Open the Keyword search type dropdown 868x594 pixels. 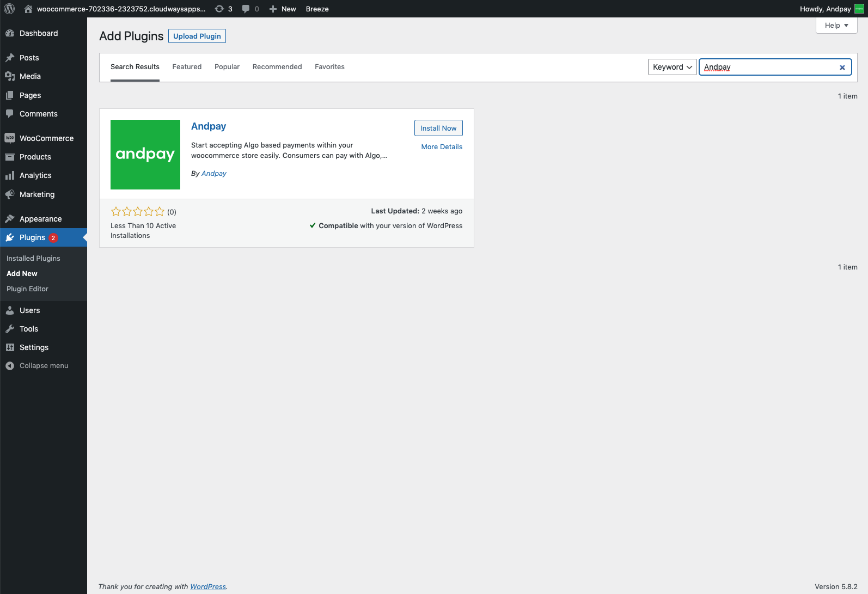point(672,67)
